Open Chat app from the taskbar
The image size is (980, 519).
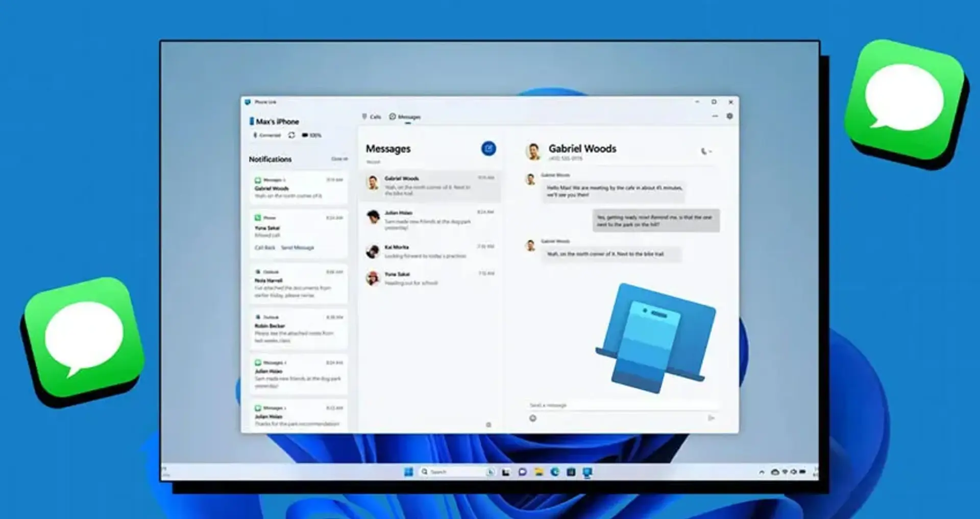[522, 472]
